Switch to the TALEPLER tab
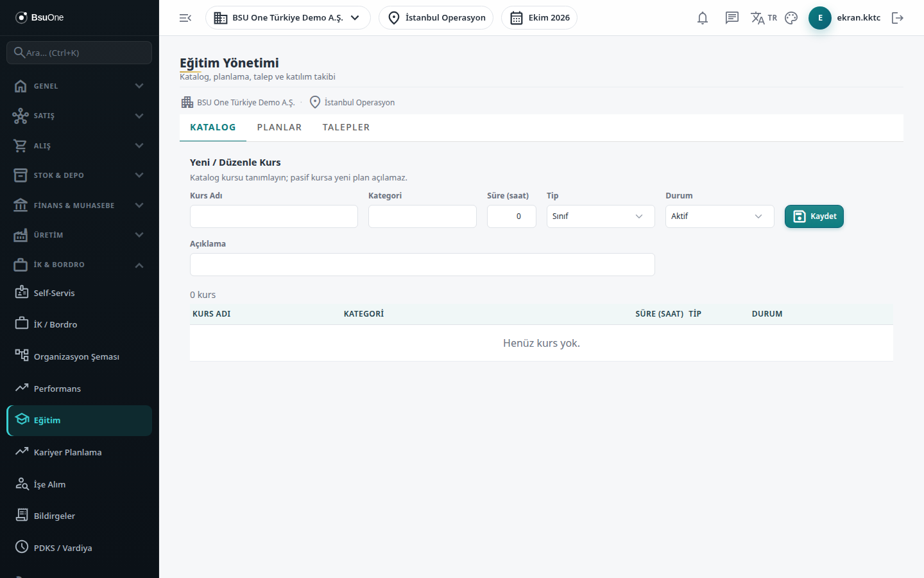This screenshot has height=578, width=924. click(x=346, y=127)
